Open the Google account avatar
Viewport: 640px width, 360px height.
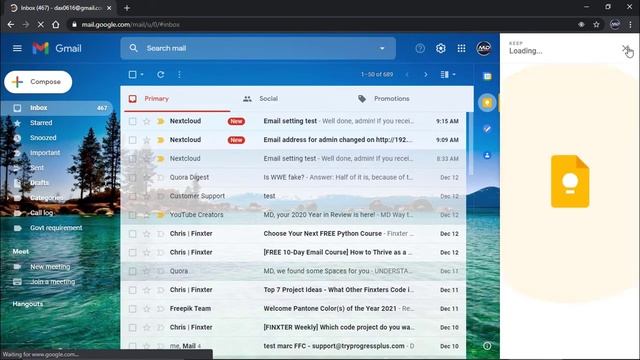[x=484, y=48]
